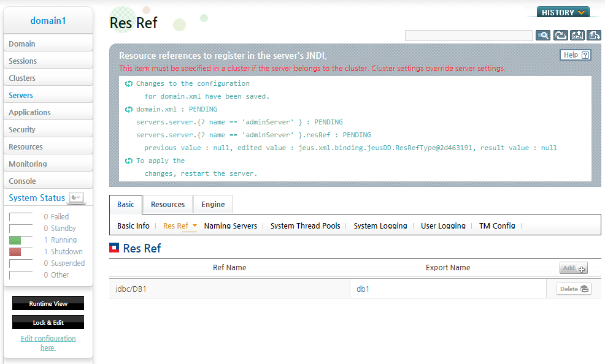
Task: Click the refresh/reload toolbar icon
Action: click(560, 36)
